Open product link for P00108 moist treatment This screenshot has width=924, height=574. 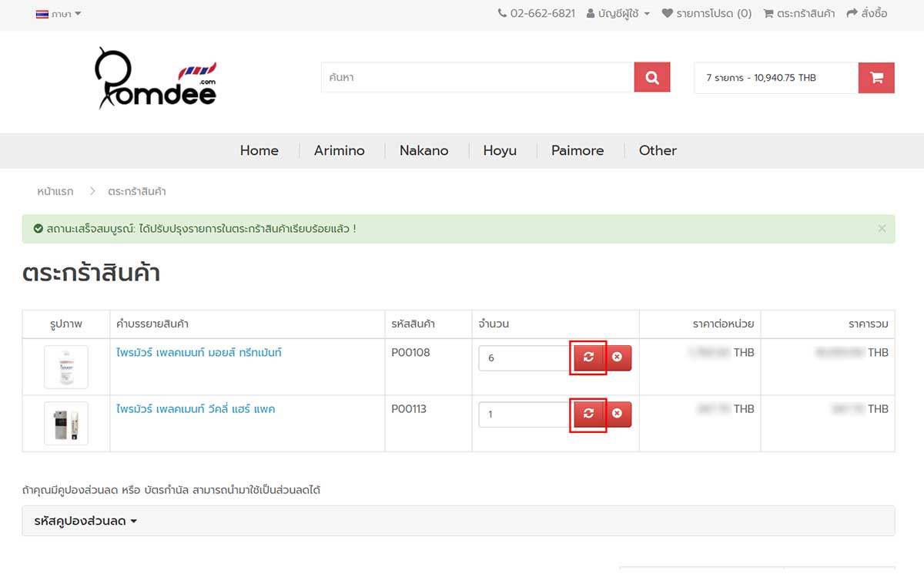[199, 353]
